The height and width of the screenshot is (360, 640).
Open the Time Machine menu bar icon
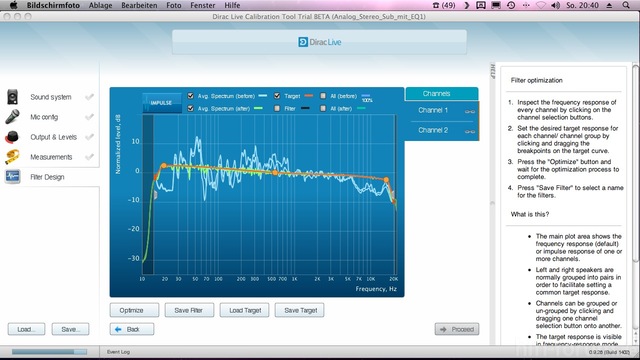coord(511,5)
